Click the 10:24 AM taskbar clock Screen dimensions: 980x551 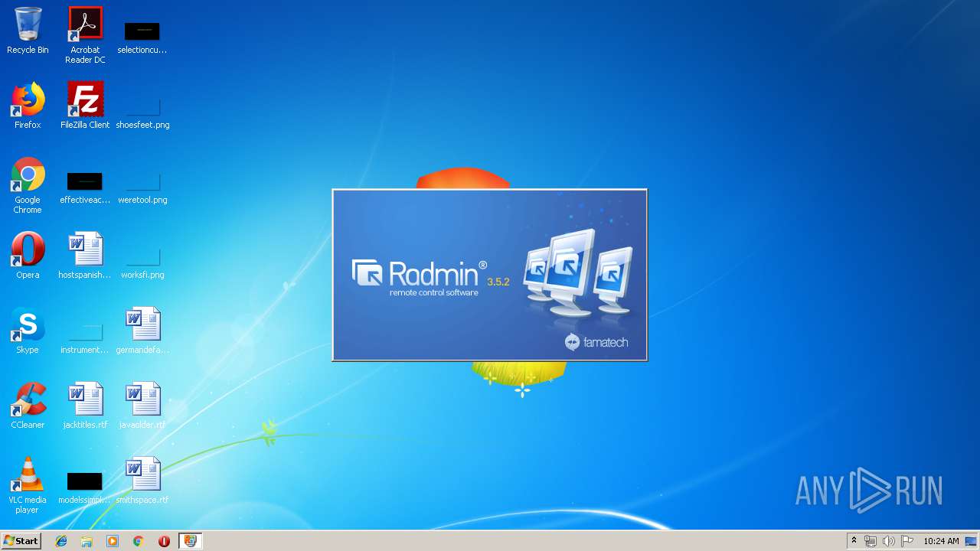[x=941, y=541]
